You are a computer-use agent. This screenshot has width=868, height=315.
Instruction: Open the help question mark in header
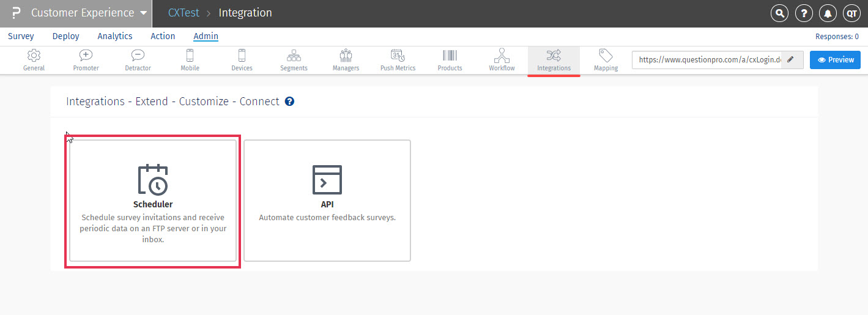803,13
